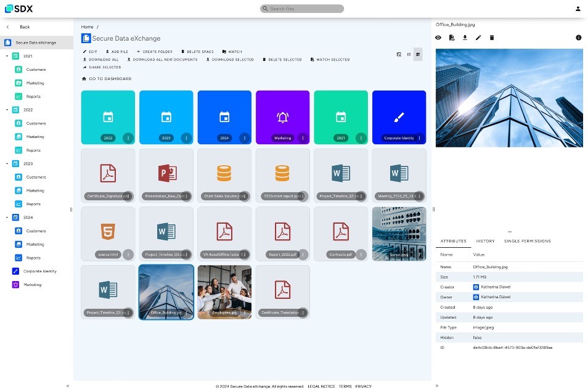Image resolution: width=588 pixels, height=392 pixels.
Task: Click creator name Katharina Düwel
Action: click(496, 287)
